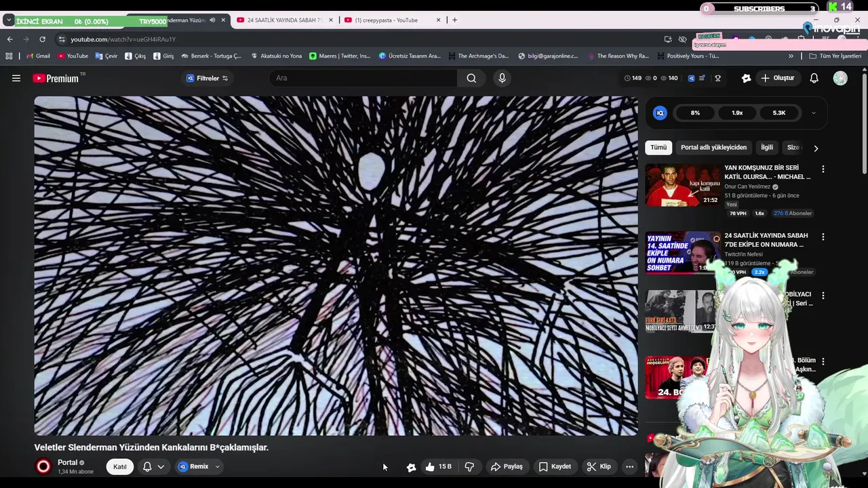Reload the page in browser toolbar
This screenshot has height=488, width=868.
click(x=42, y=39)
